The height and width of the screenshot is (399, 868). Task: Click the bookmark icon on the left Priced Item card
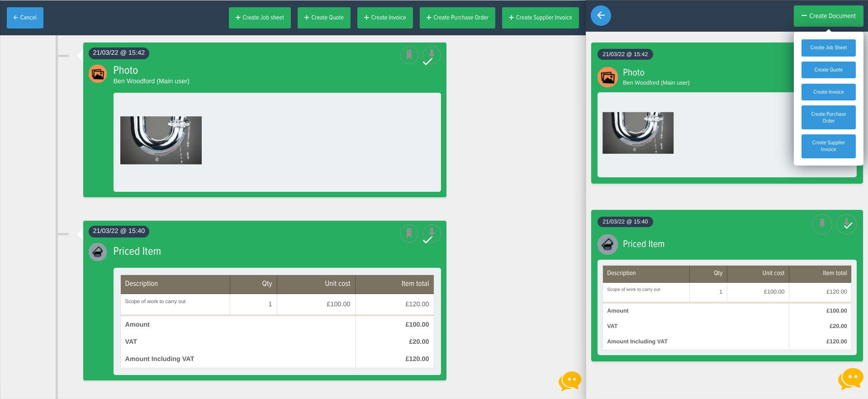(x=409, y=233)
